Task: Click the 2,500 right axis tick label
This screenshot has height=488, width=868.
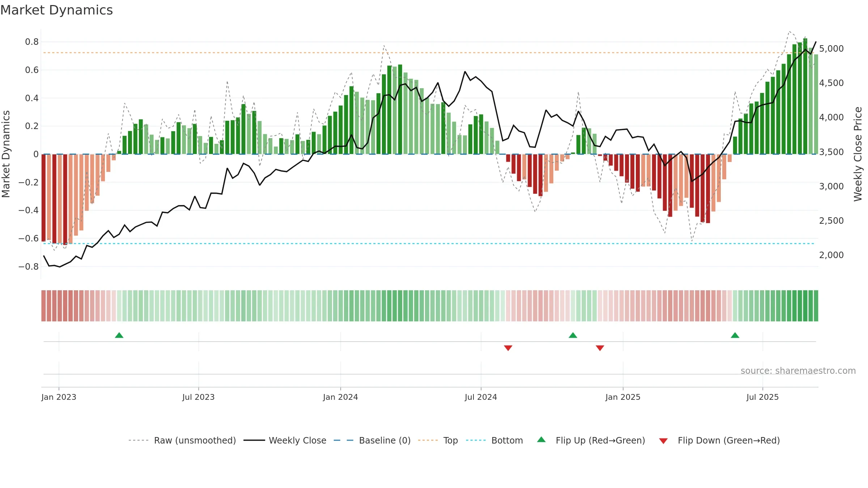Action: tap(831, 221)
